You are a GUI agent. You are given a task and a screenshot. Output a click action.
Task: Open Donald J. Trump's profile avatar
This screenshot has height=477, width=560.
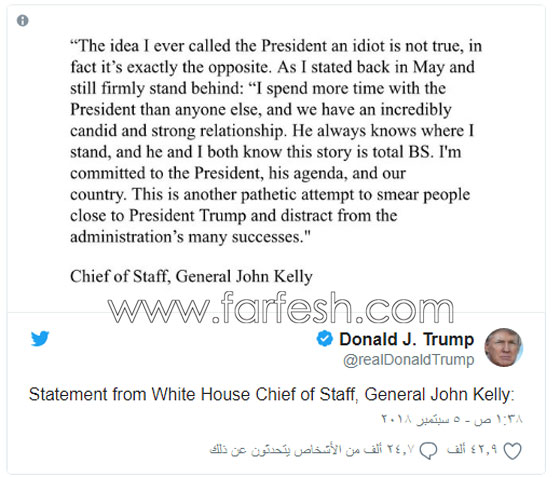[x=504, y=347]
